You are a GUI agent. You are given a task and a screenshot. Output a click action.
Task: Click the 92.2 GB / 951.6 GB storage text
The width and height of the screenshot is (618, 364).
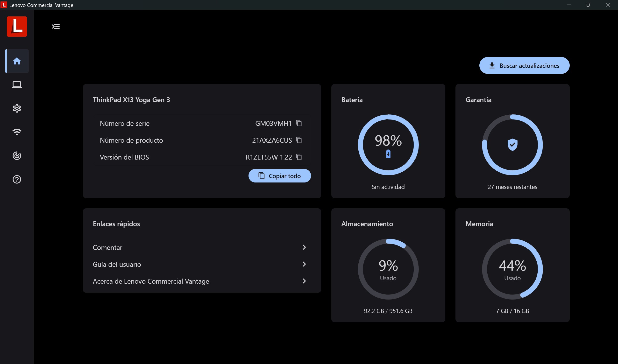(388, 311)
